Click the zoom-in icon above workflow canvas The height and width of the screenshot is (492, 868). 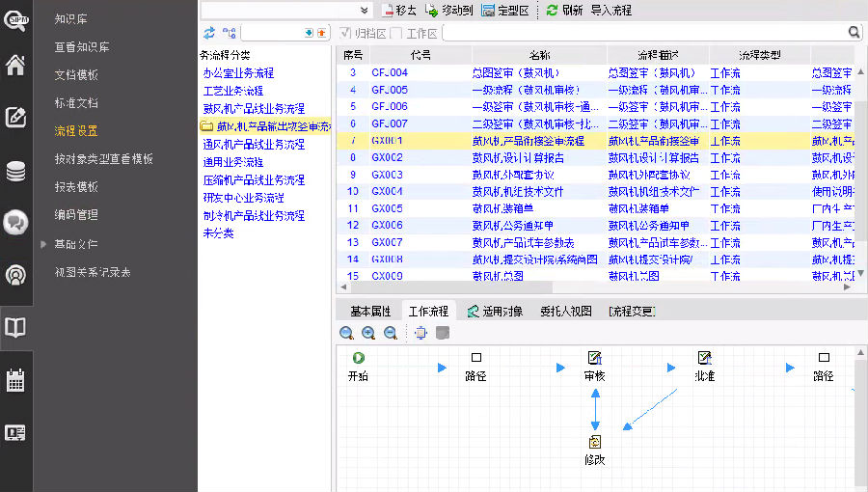(x=368, y=333)
